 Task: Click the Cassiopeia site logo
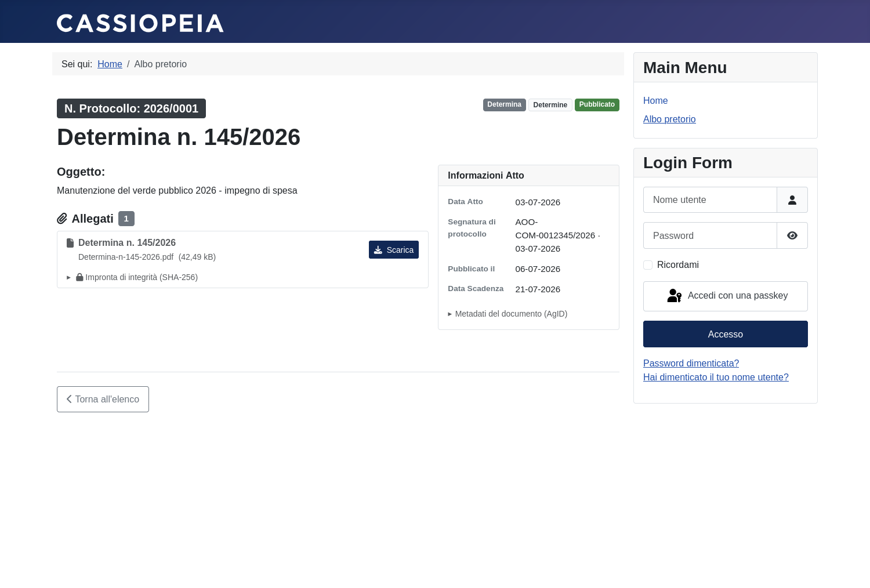tap(140, 23)
